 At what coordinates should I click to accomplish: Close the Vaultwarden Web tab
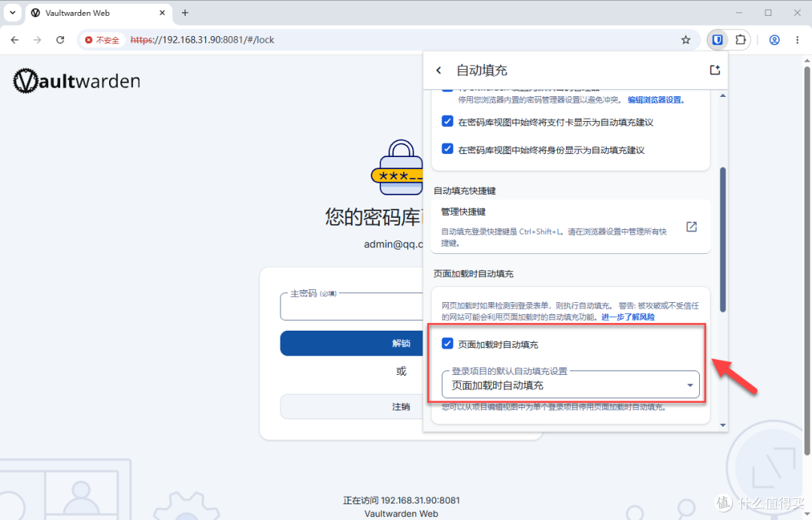point(162,13)
